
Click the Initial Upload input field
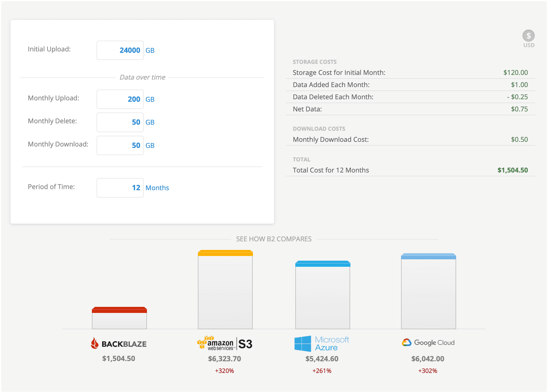(120, 50)
